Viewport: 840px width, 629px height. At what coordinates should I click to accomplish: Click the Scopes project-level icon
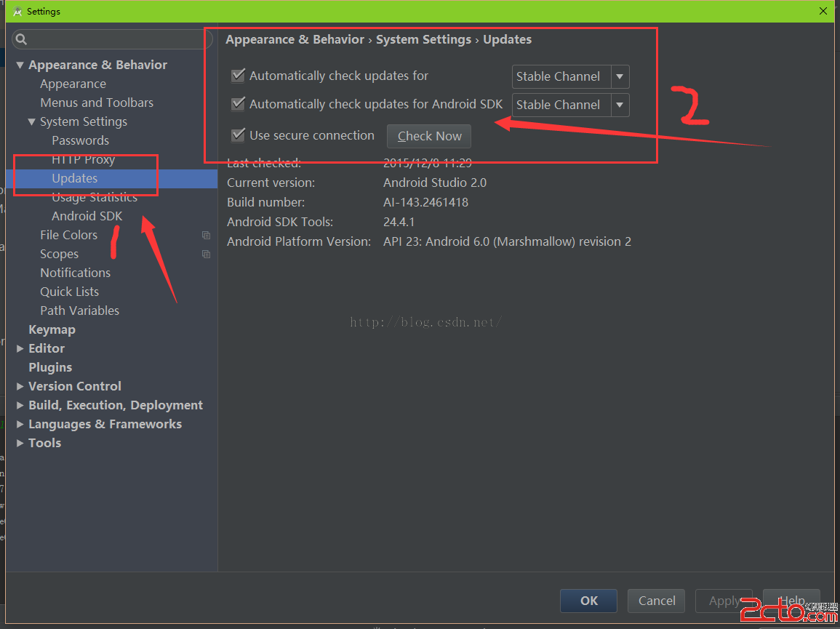206,254
